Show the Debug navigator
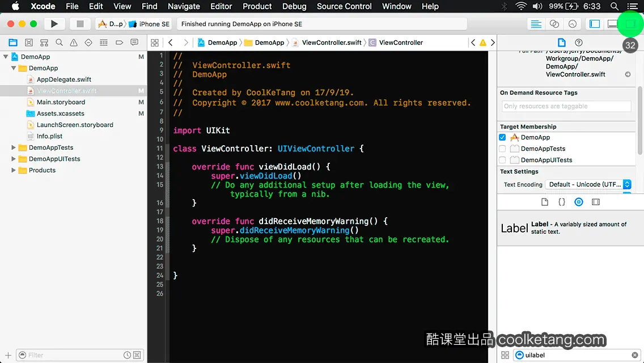This screenshot has height=363, width=644. [104, 43]
